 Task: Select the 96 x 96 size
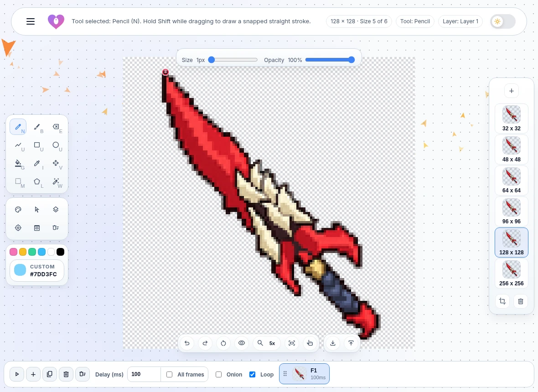coord(511,211)
